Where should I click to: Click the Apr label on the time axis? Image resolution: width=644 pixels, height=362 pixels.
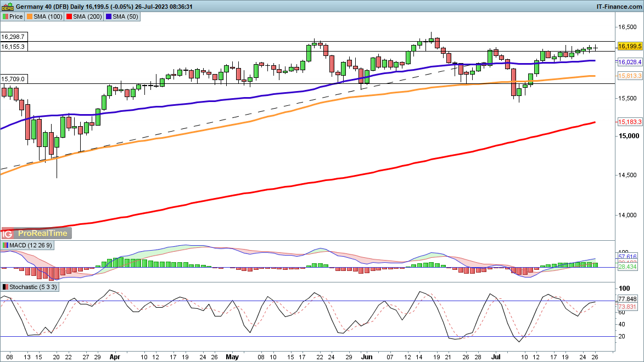[115, 357]
